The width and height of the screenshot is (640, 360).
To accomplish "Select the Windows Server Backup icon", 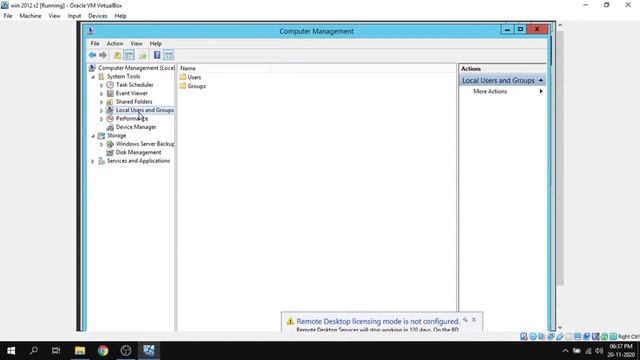I will click(110, 144).
